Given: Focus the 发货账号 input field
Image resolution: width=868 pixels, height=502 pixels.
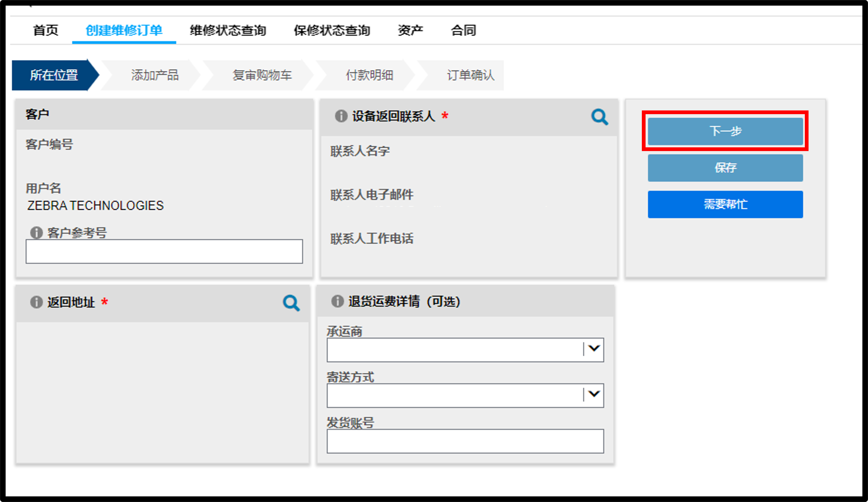Looking at the screenshot, I should pyautogui.click(x=465, y=441).
